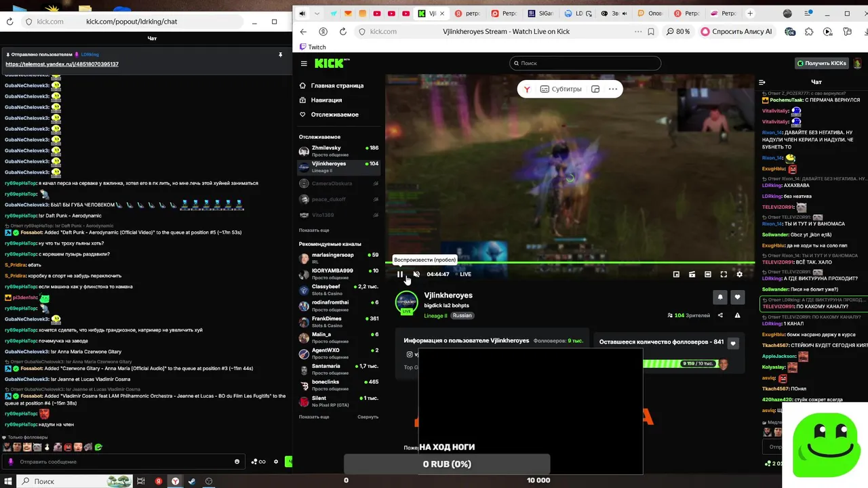Click the 'Russian' language tag
Viewport: 868px width, 488px height.
point(462,316)
